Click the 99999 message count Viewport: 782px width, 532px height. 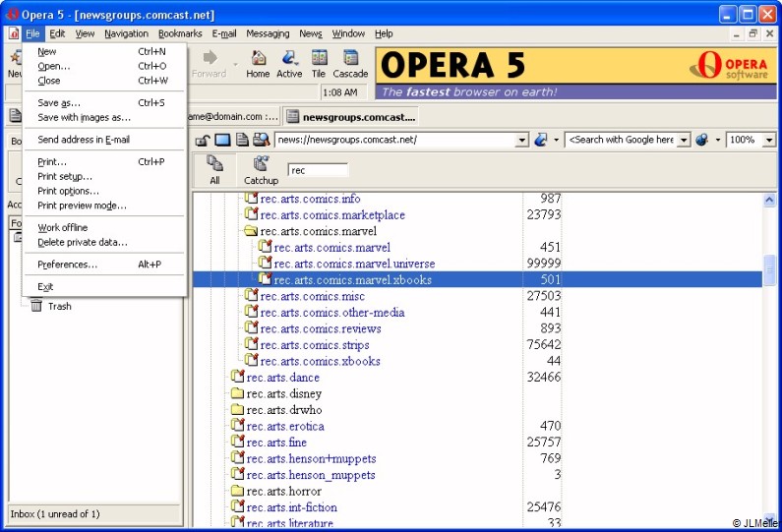[544, 264]
